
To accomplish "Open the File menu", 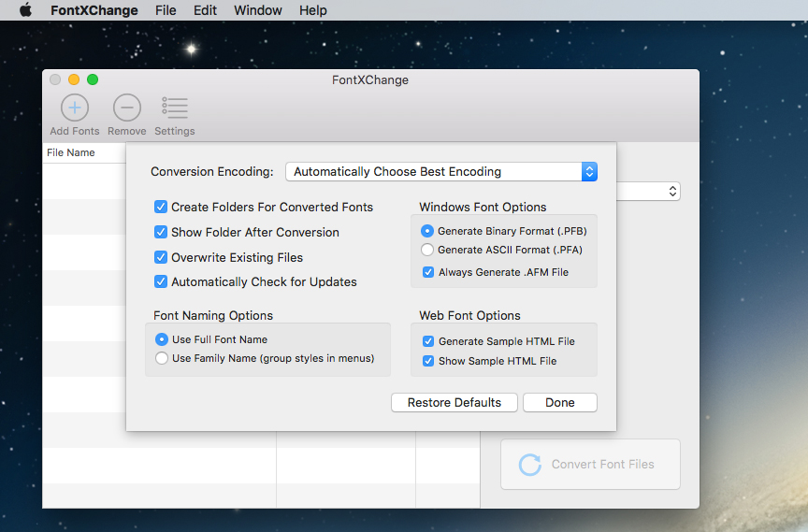I will coord(166,10).
